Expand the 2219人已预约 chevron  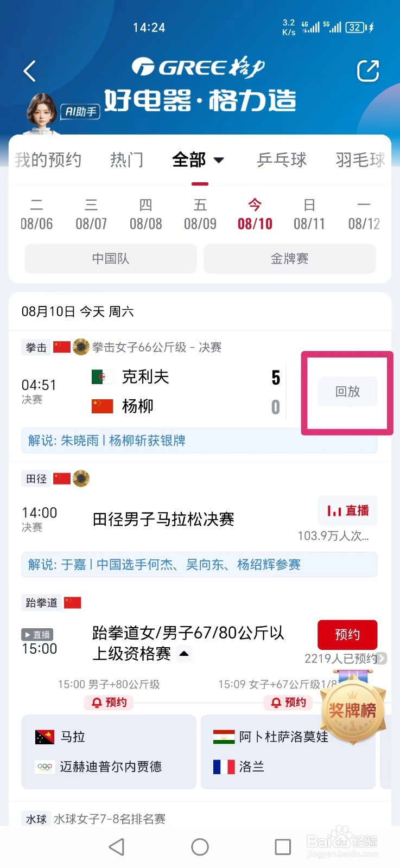click(383, 658)
